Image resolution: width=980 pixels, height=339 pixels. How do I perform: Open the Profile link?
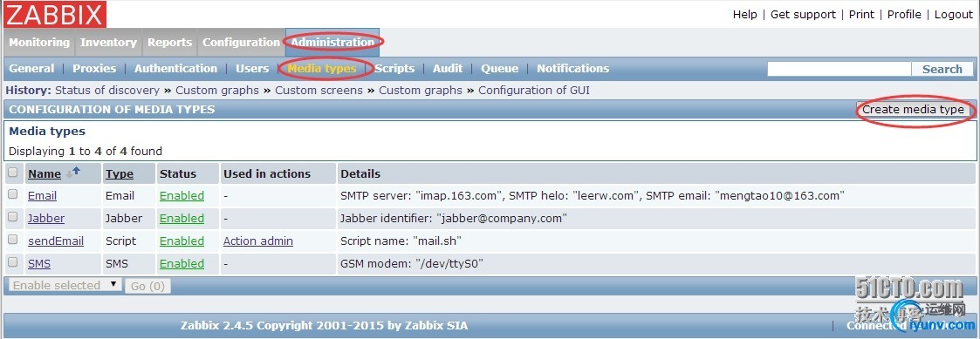[x=904, y=14]
